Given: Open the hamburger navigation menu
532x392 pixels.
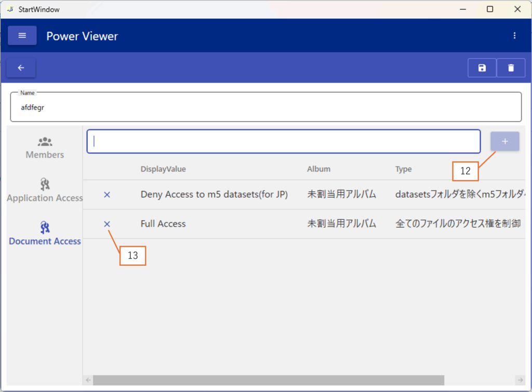Looking at the screenshot, I should 22,36.
